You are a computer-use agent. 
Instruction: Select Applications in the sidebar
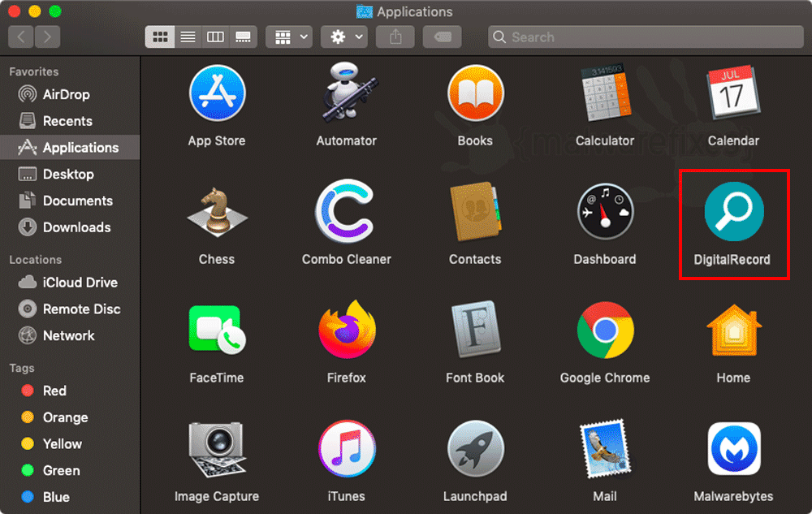pos(70,148)
